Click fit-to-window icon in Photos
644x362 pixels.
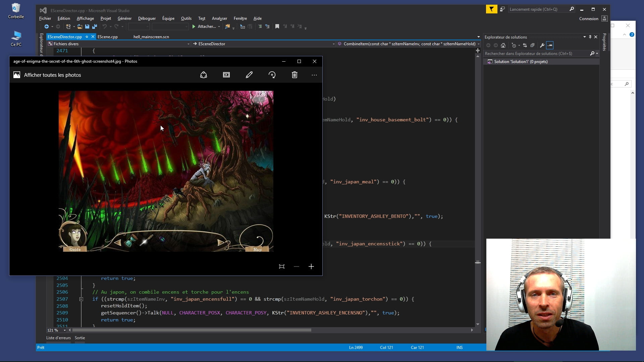pos(282,266)
